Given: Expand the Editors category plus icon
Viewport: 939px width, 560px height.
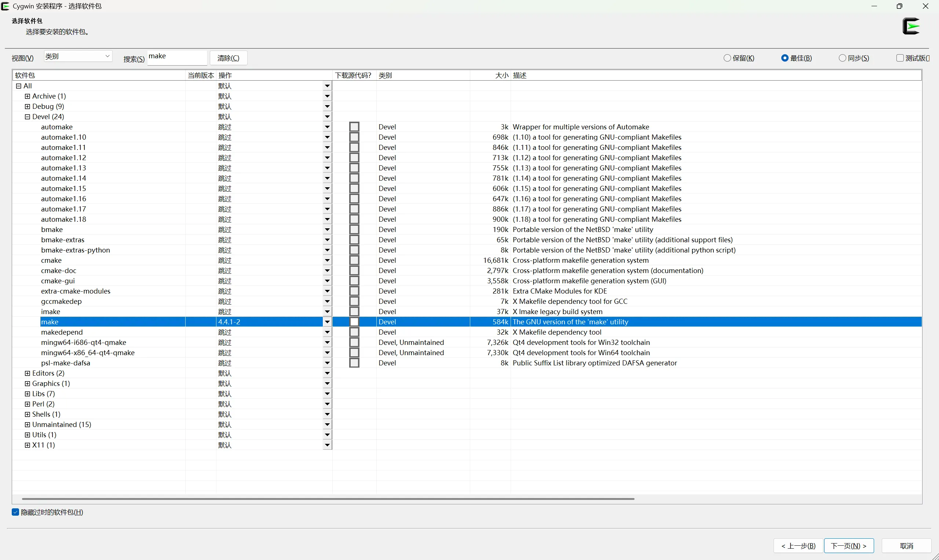Looking at the screenshot, I should [x=27, y=373].
